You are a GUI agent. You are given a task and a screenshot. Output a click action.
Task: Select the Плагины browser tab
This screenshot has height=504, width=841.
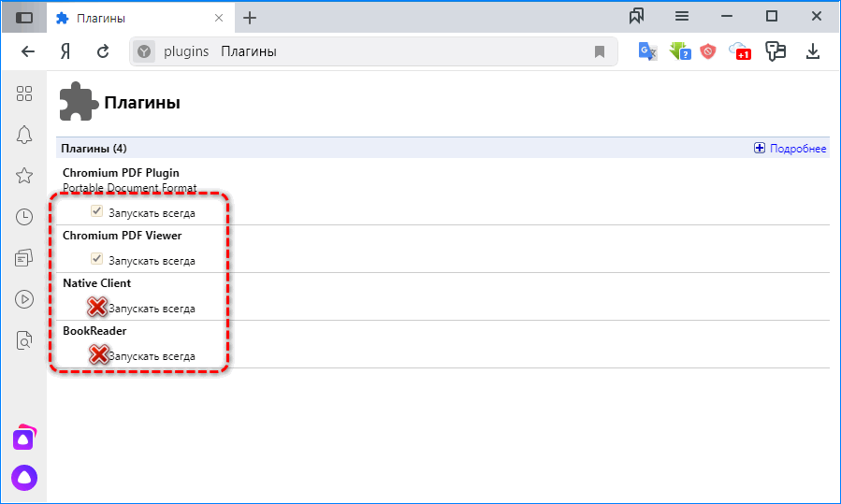pos(140,18)
